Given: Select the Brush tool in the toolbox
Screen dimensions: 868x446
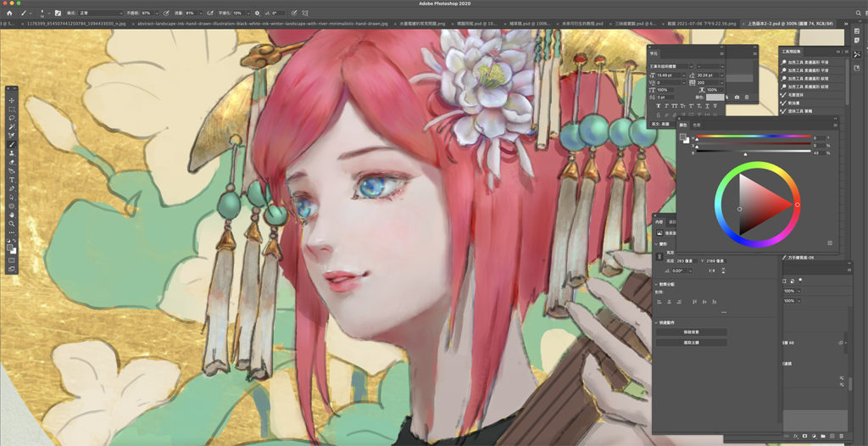Looking at the screenshot, I should (x=11, y=144).
